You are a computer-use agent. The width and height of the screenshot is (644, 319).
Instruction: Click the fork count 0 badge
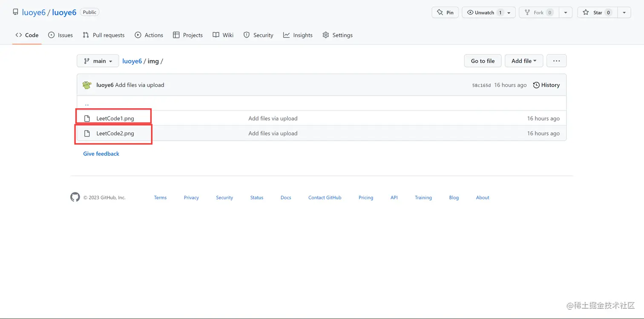pyautogui.click(x=550, y=13)
